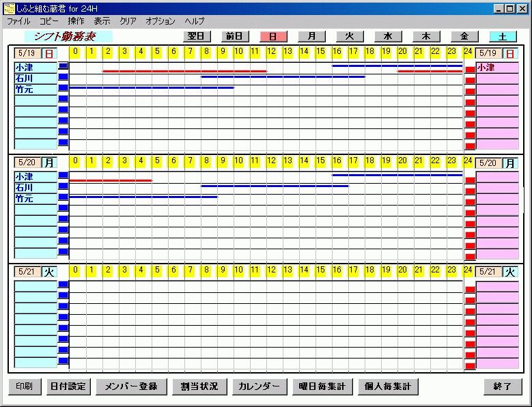
Task: Open the カレンダー calendar
Action: click(260, 387)
